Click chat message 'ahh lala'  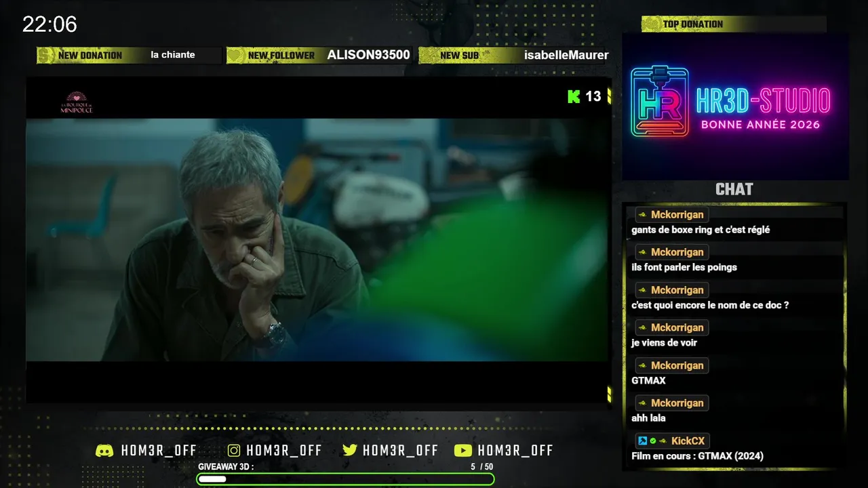pyautogui.click(x=648, y=418)
